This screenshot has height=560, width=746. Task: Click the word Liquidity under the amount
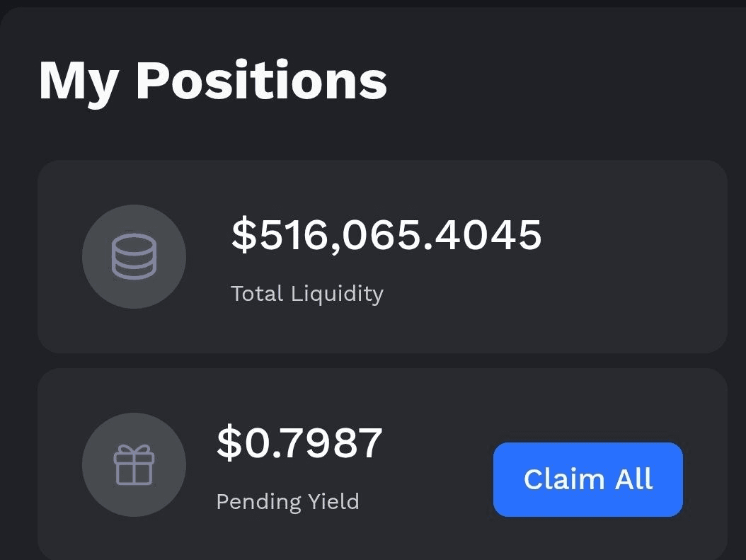coord(337,293)
